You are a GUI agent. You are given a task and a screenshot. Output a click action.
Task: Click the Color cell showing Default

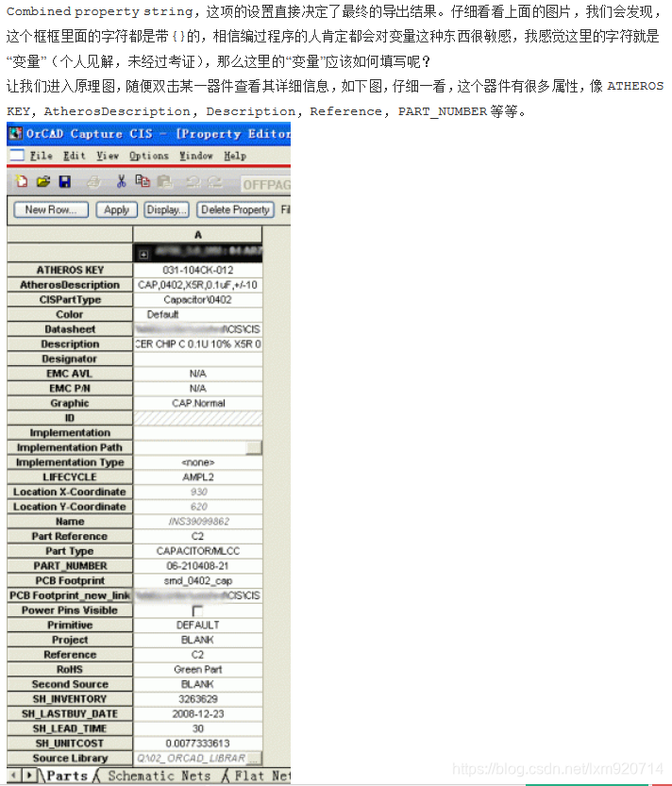(197, 314)
